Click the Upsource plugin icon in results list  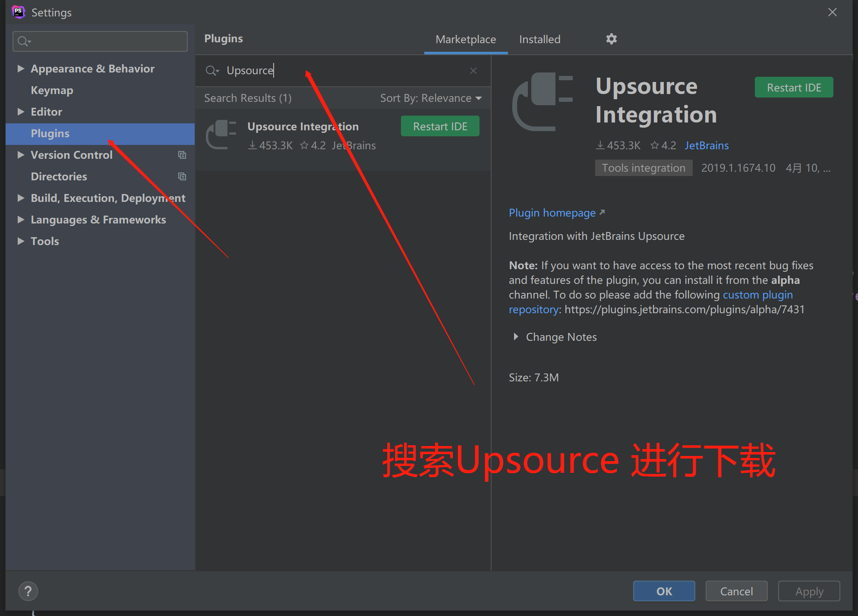click(x=221, y=135)
